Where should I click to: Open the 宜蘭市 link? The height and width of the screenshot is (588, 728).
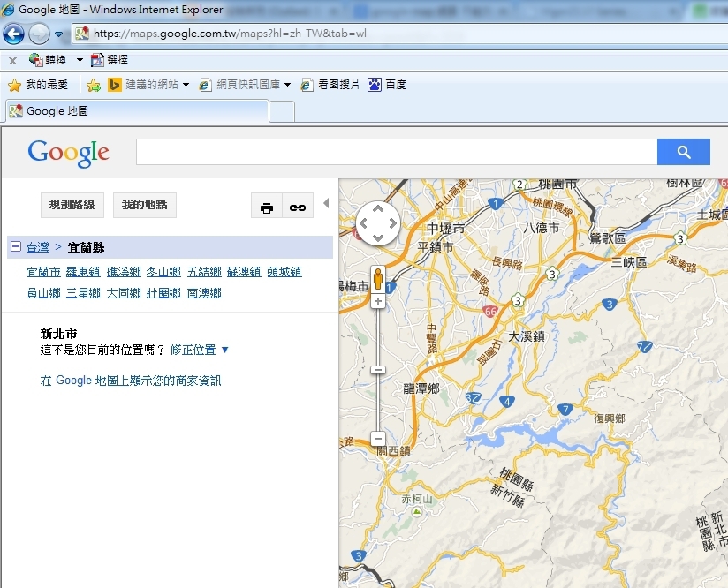43,272
